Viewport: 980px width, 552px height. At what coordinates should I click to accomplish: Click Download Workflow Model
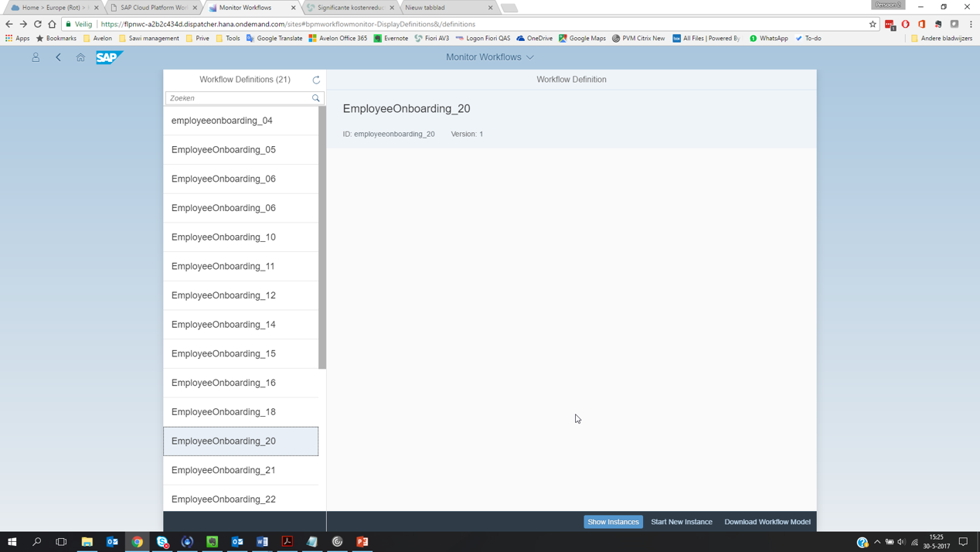coord(767,522)
